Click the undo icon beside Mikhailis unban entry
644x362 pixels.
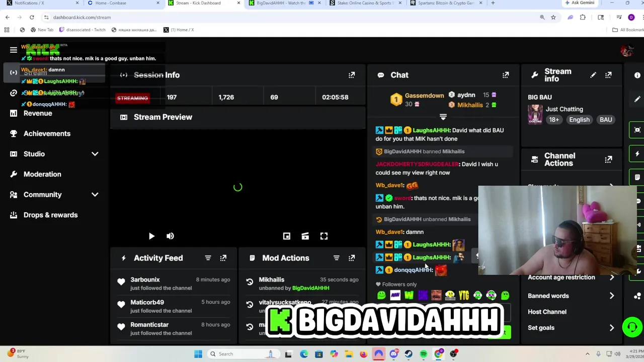[250, 282]
